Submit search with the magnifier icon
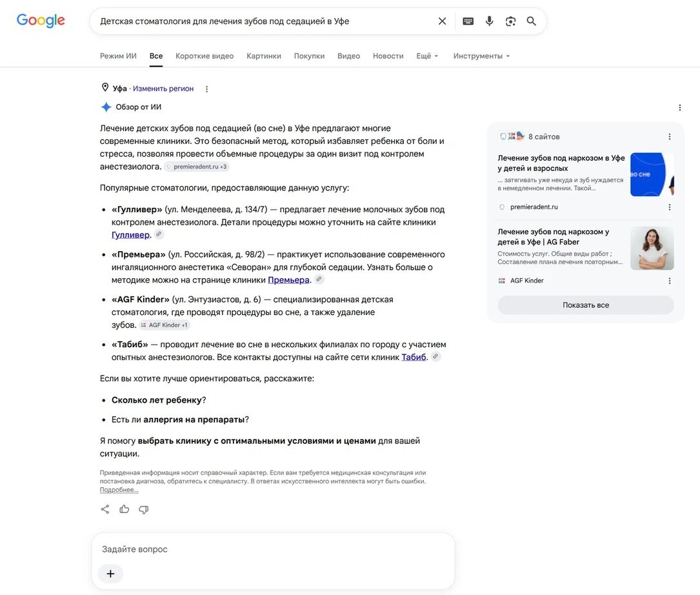Viewport: 700px width, 595px height. click(531, 21)
